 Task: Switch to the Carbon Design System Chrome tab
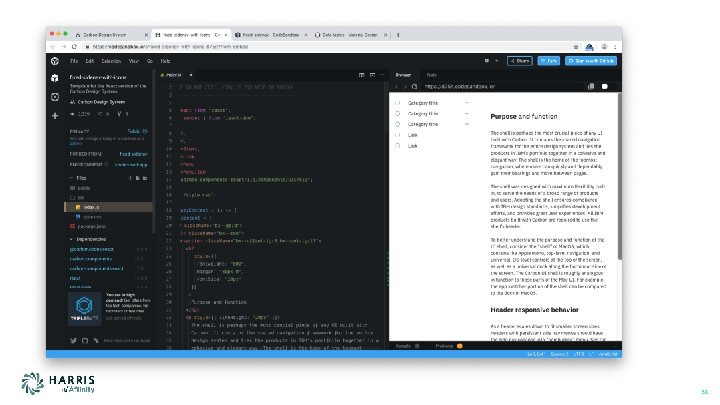[x=112, y=35]
